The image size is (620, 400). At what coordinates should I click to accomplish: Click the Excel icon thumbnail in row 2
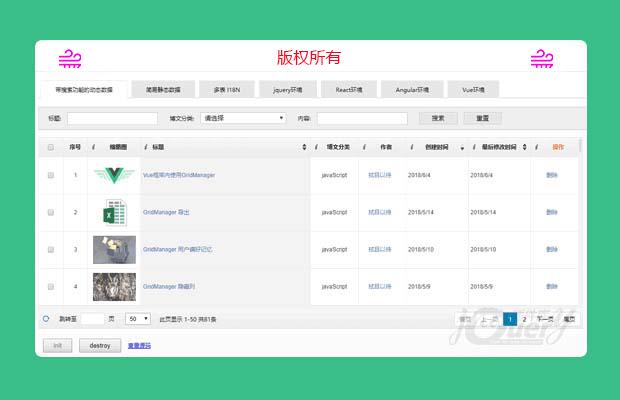pyautogui.click(x=113, y=212)
